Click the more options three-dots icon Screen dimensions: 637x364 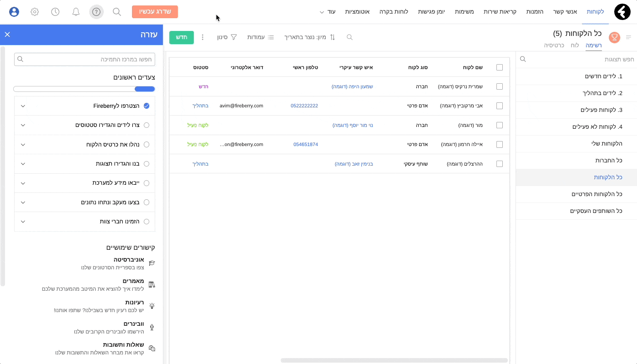tap(203, 37)
